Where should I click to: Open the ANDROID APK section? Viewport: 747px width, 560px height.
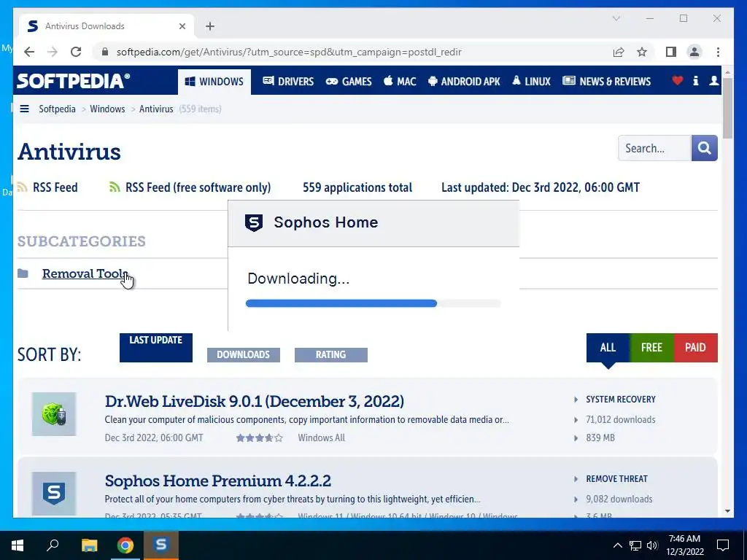[464, 82]
